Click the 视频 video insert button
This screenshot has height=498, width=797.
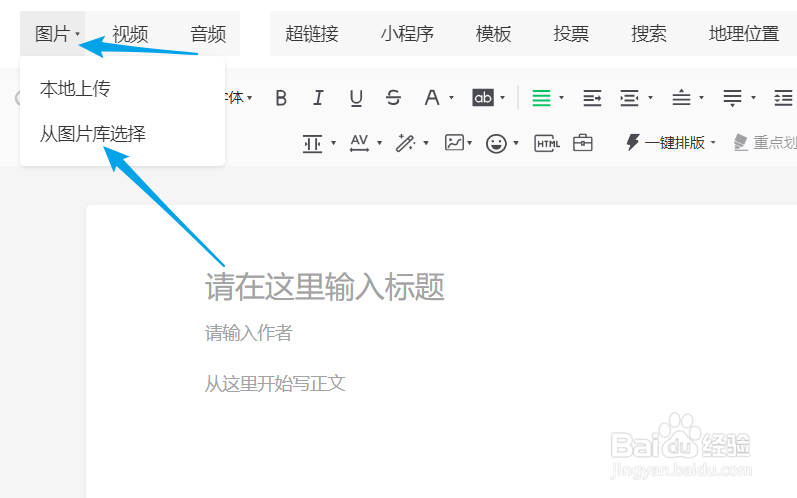130,34
